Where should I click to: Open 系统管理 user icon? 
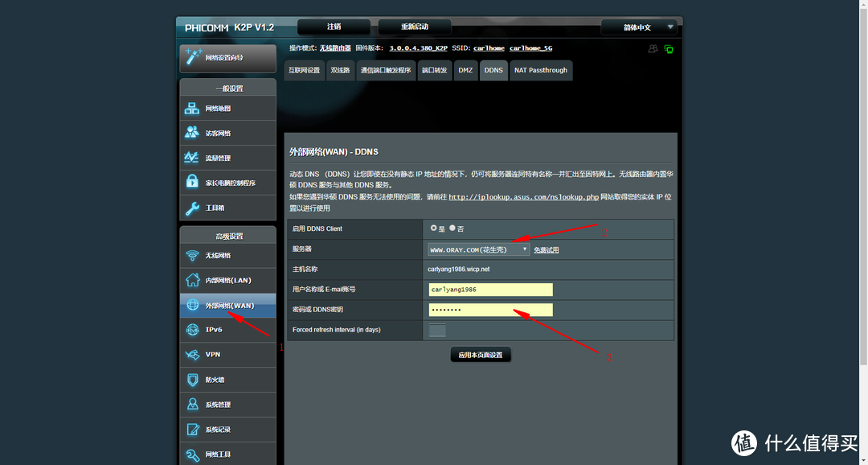(192, 405)
